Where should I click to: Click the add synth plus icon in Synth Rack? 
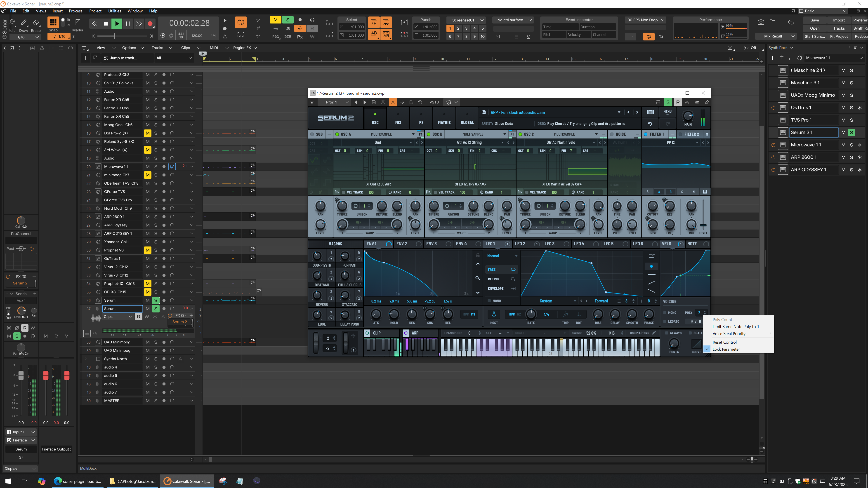point(772,58)
